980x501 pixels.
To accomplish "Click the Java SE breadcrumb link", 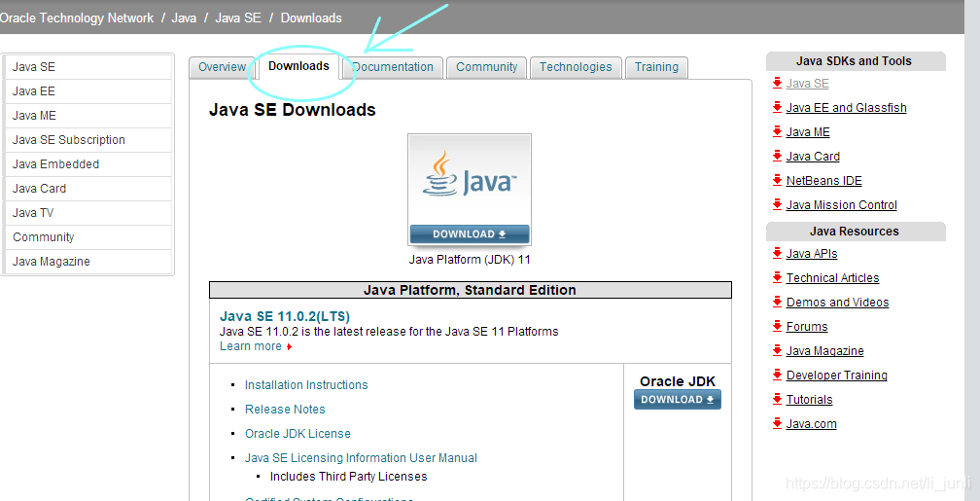I will pyautogui.click(x=238, y=18).
